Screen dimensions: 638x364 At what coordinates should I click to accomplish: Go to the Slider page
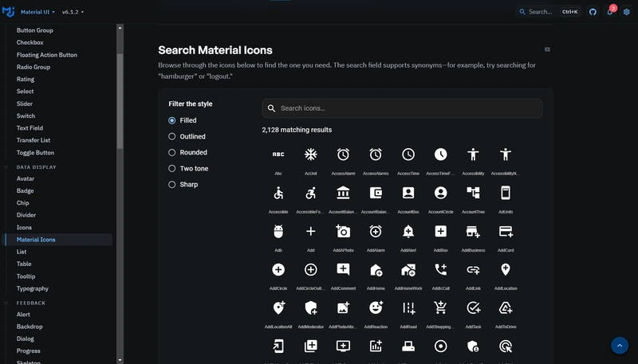(25, 104)
